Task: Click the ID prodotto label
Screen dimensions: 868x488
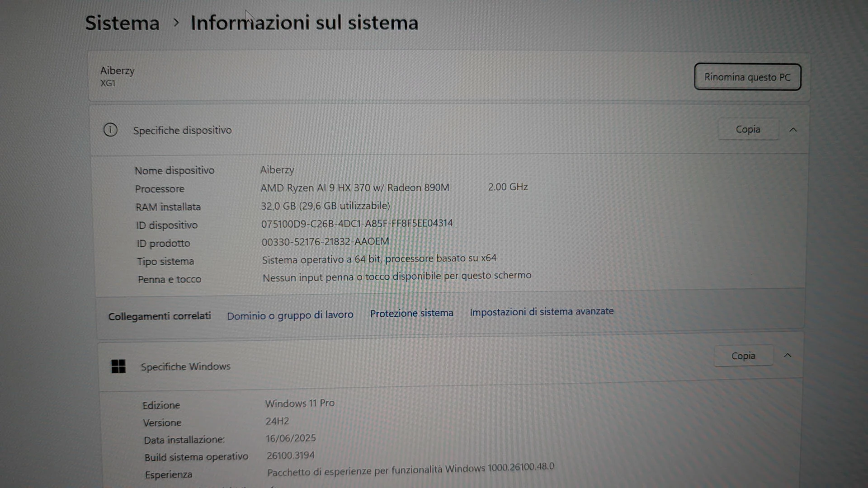Action: (163, 243)
